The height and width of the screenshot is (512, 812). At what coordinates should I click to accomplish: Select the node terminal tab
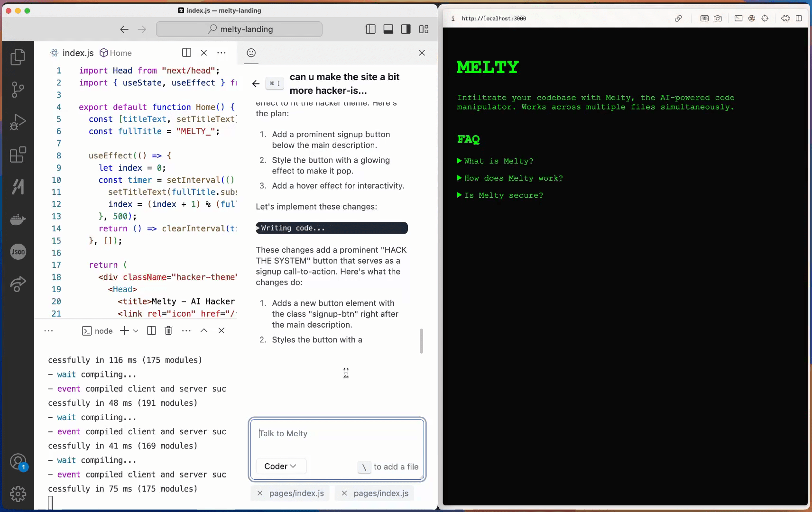pyautogui.click(x=98, y=331)
